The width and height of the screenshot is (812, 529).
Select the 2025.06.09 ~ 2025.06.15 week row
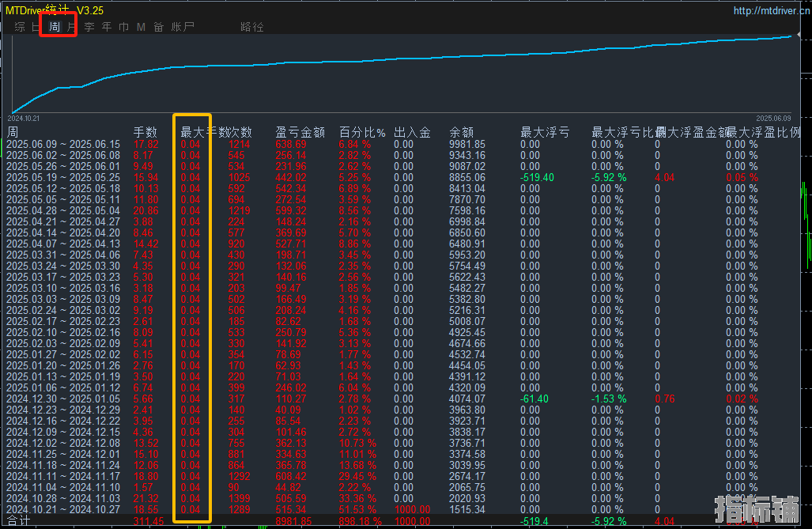point(402,145)
